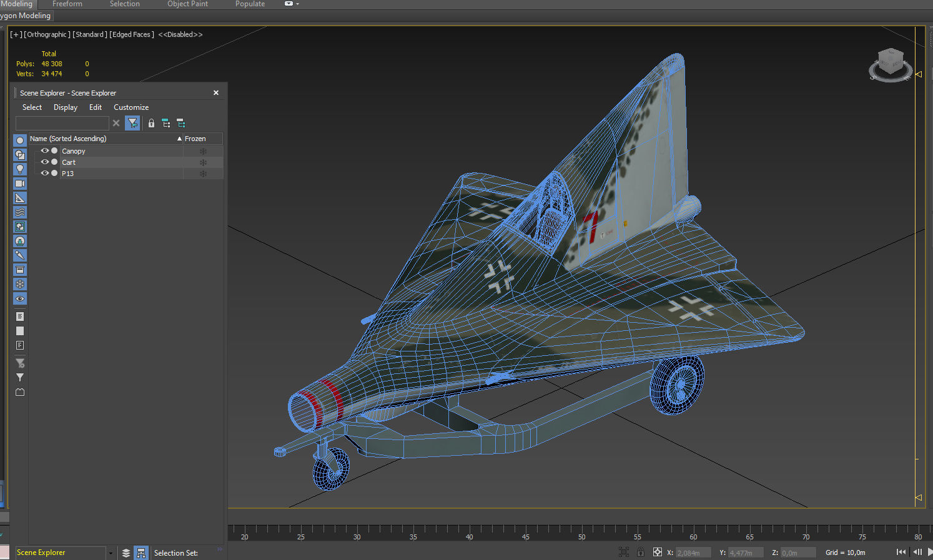Hide the Canopy object with its eye icon
Image resolution: width=933 pixels, height=560 pixels.
45,150
